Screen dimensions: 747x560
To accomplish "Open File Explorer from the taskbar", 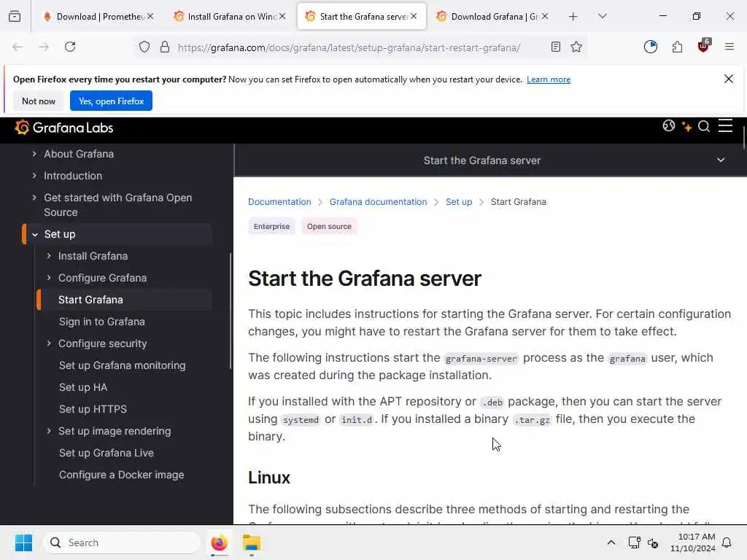I will [251, 542].
